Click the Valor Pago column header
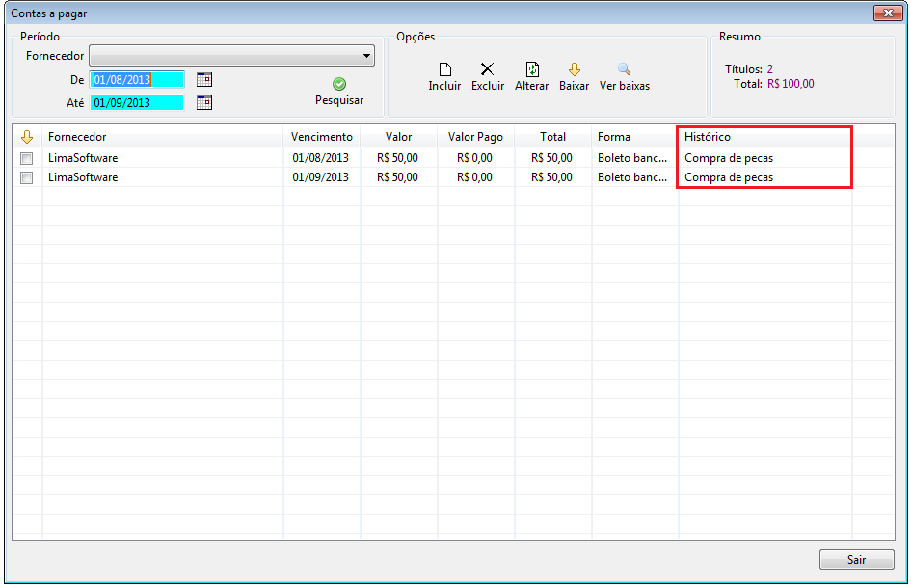The height and width of the screenshot is (588, 911). (x=475, y=137)
